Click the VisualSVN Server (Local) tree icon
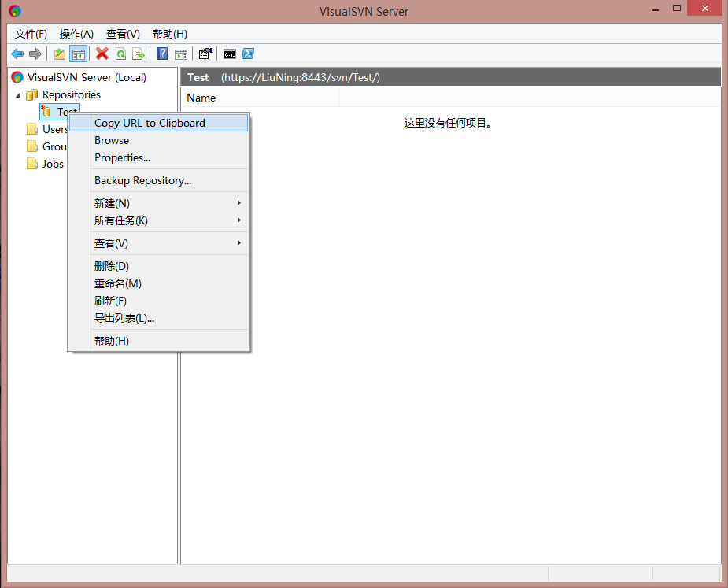Viewport: 728px width, 588px height. coord(17,77)
